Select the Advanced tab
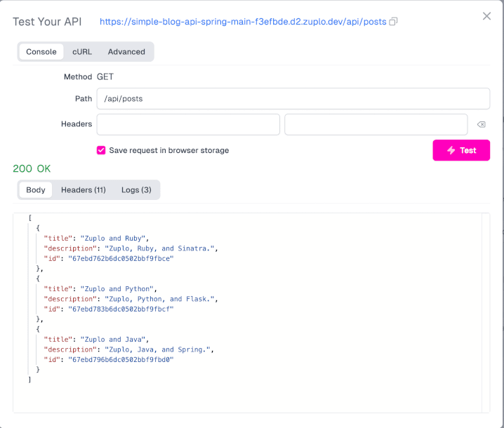Image resolution: width=504 pixels, height=428 pixels. coord(126,52)
